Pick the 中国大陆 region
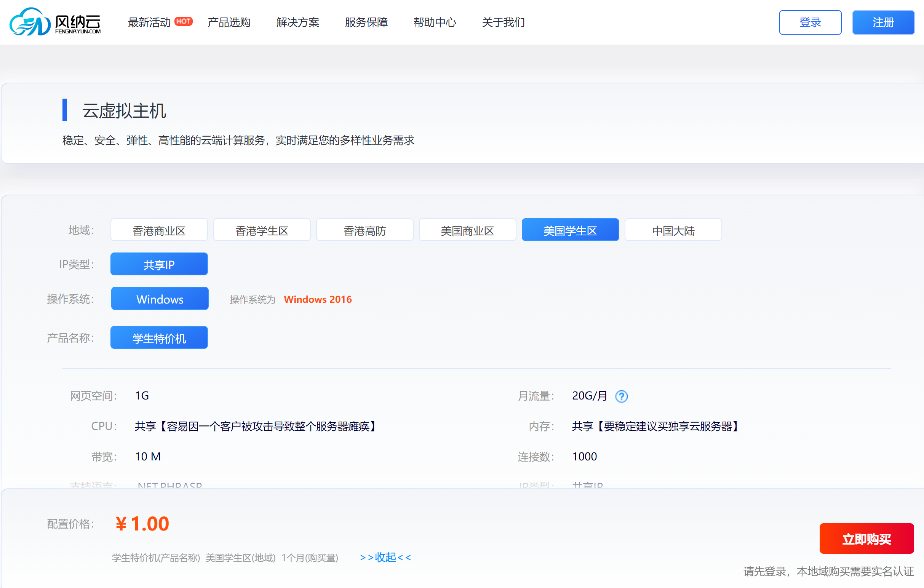 [x=673, y=230]
